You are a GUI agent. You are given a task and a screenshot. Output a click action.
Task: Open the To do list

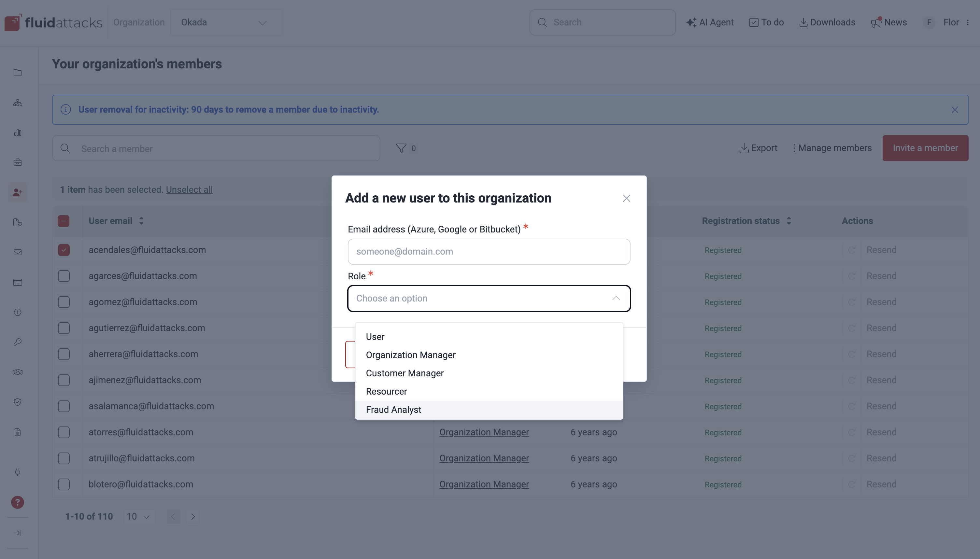pyautogui.click(x=766, y=22)
